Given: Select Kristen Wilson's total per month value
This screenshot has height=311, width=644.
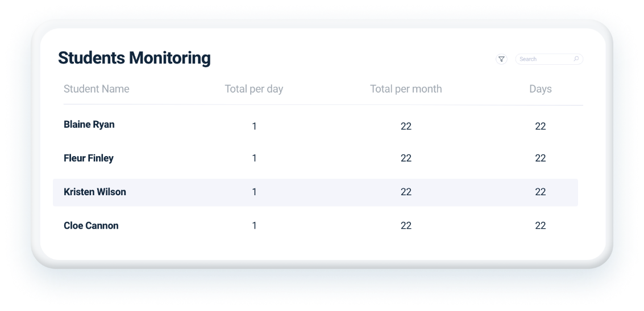Looking at the screenshot, I should click(x=406, y=192).
